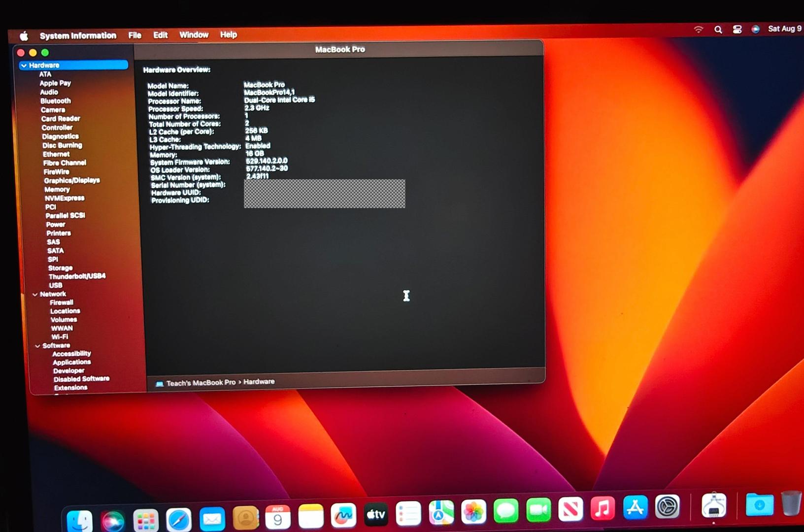Select Bluetooth in the sidebar
The width and height of the screenshot is (804, 532).
[x=56, y=101]
